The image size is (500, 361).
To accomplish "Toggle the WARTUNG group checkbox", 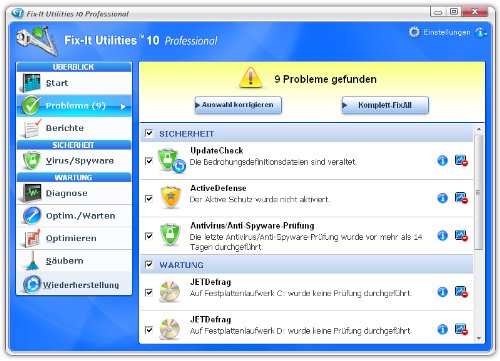I will pos(149,265).
